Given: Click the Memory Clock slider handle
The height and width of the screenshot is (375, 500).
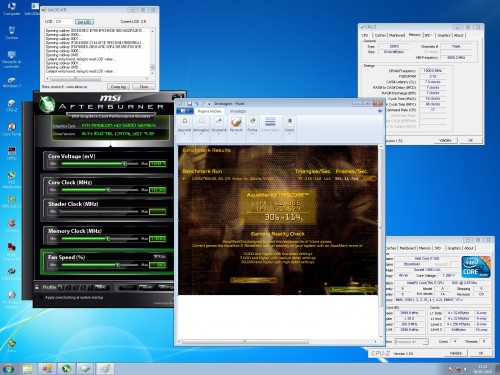Looking at the screenshot, I should click(107, 238).
